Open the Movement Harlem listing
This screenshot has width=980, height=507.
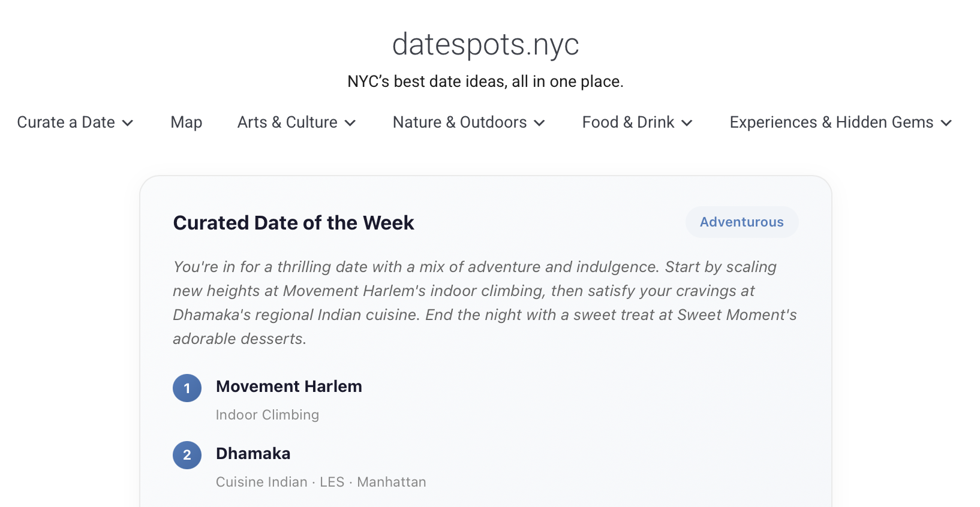(288, 387)
